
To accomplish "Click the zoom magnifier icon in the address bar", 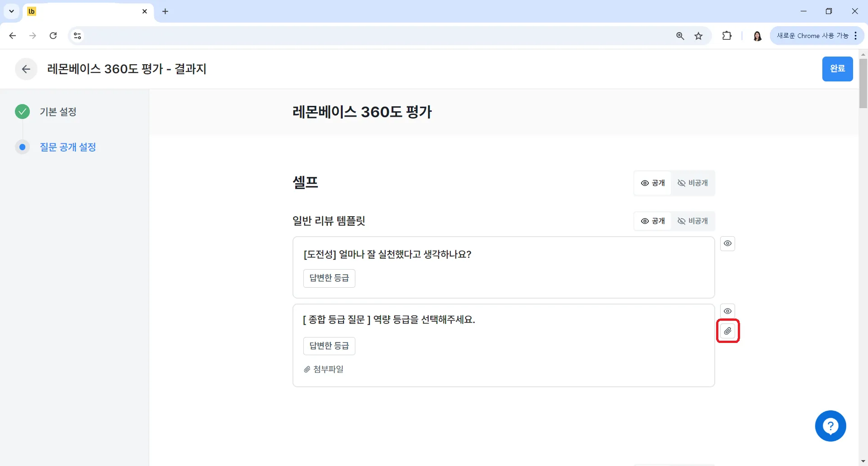I will point(680,36).
